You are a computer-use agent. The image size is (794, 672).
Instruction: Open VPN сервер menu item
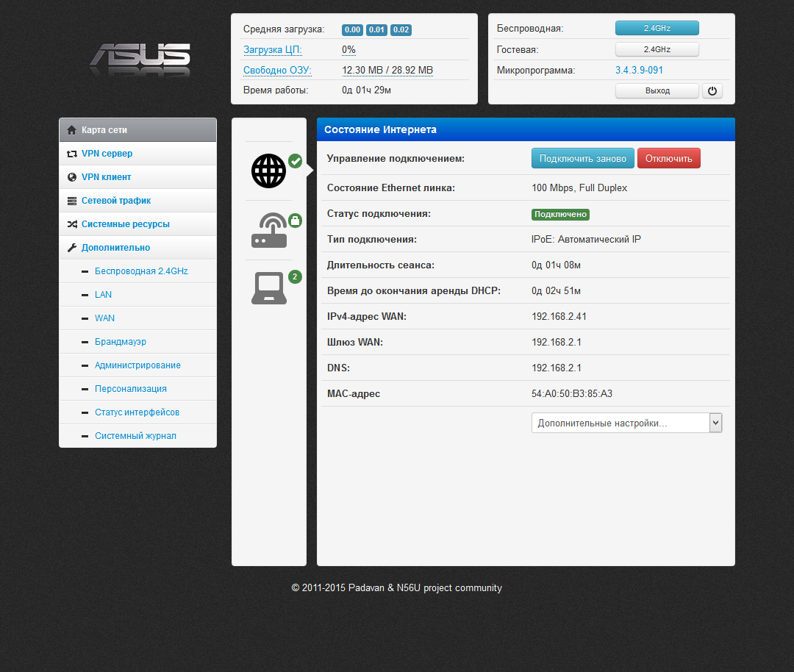(x=137, y=154)
